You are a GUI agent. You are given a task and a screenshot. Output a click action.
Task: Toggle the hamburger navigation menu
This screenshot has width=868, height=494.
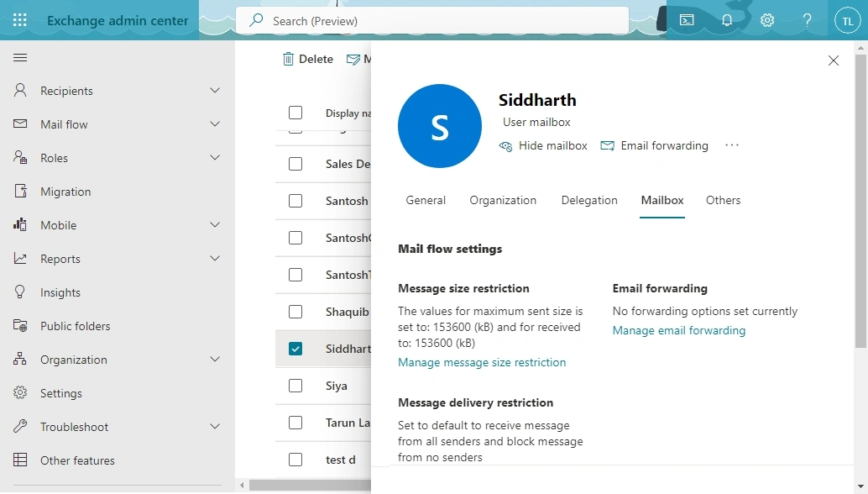coord(20,58)
